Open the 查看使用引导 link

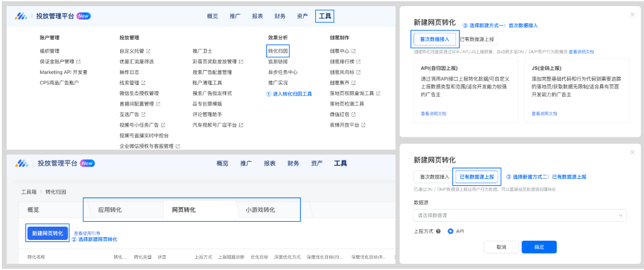[x=87, y=233]
